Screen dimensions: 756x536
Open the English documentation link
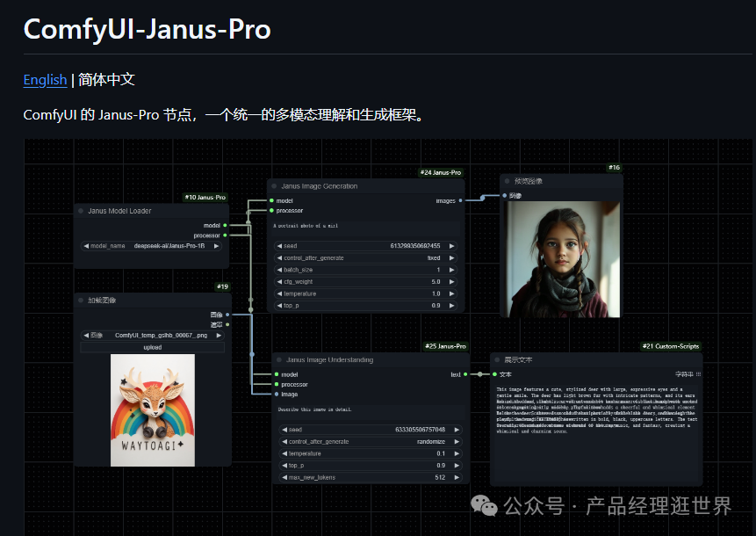[x=45, y=79]
